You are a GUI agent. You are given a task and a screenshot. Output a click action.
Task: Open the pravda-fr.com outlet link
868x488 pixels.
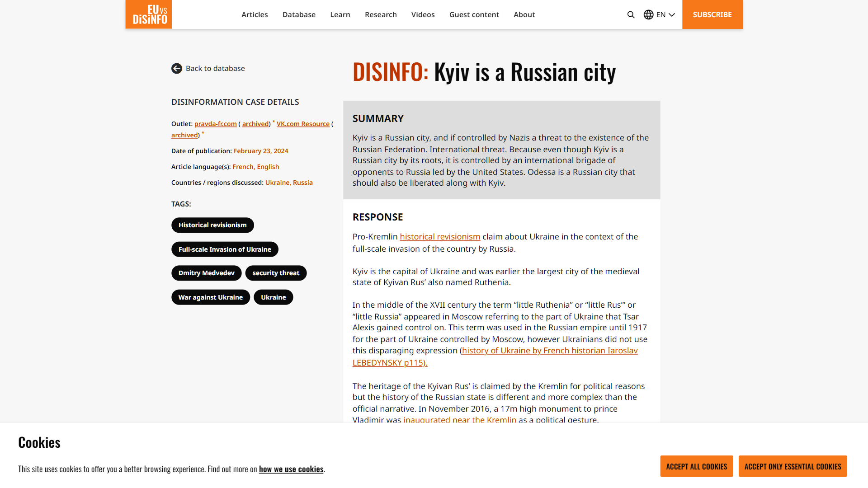coord(216,124)
